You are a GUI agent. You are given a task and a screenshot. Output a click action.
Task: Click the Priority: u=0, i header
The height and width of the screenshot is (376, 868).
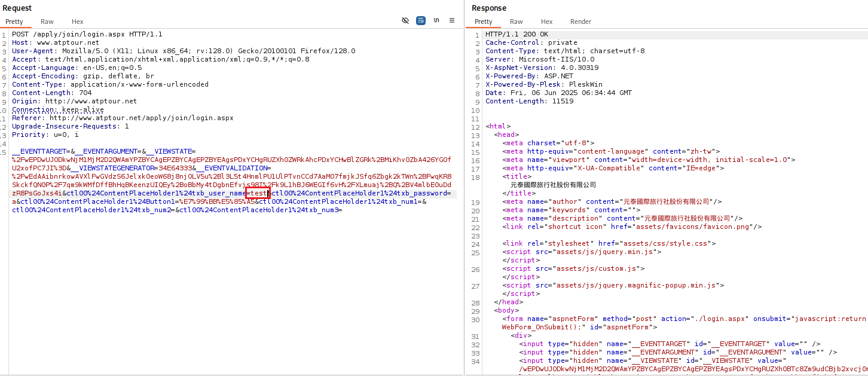45,134
